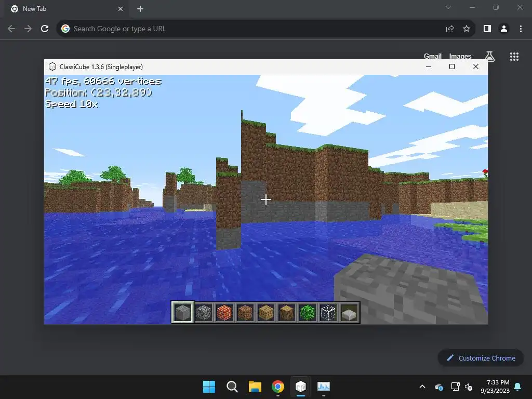Open the Chrome profile menu
The width and height of the screenshot is (532, 399).
click(x=504, y=29)
